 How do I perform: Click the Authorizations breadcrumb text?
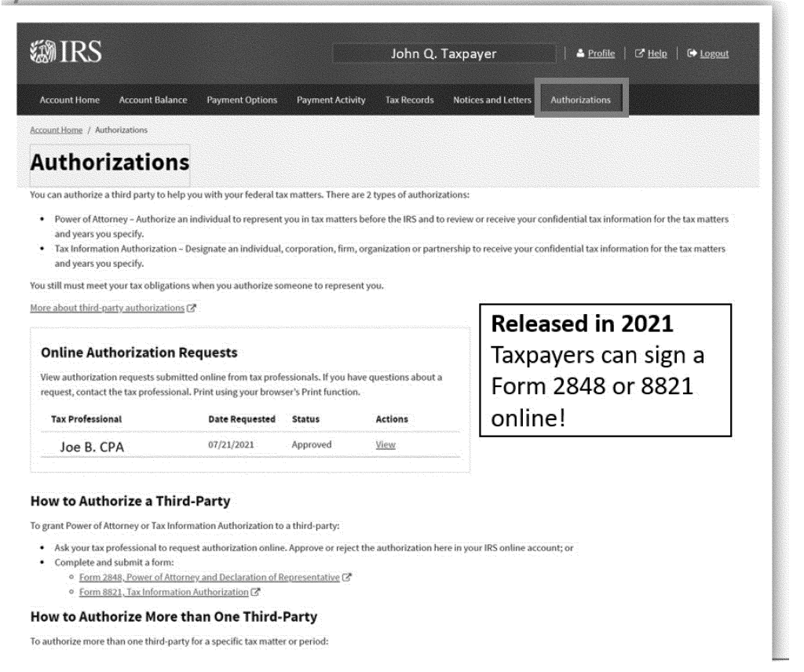click(122, 130)
